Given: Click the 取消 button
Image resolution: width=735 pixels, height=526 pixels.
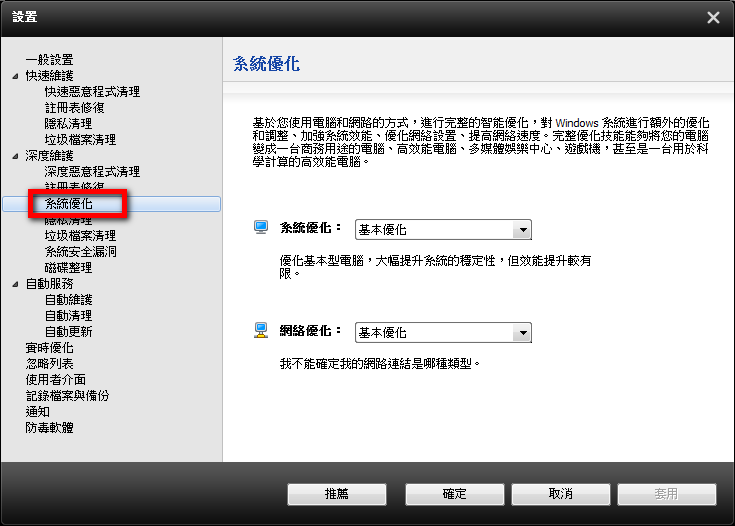Looking at the screenshot, I should coord(560,494).
